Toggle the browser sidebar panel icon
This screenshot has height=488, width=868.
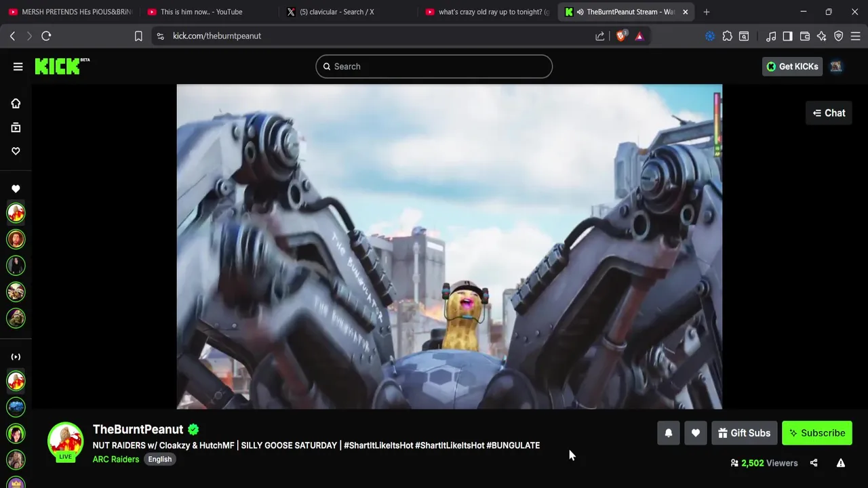pos(787,36)
